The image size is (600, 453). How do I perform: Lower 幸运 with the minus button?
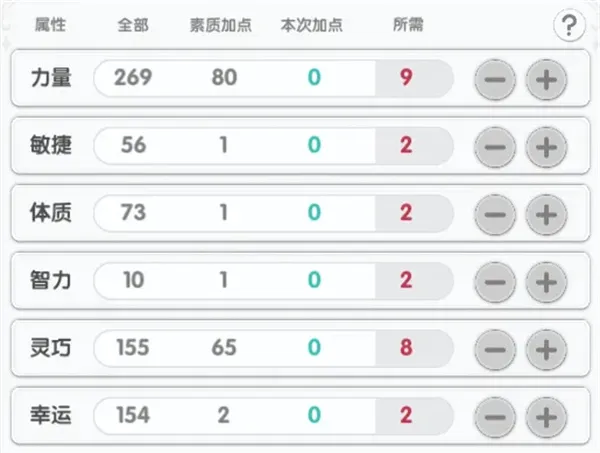tap(494, 416)
